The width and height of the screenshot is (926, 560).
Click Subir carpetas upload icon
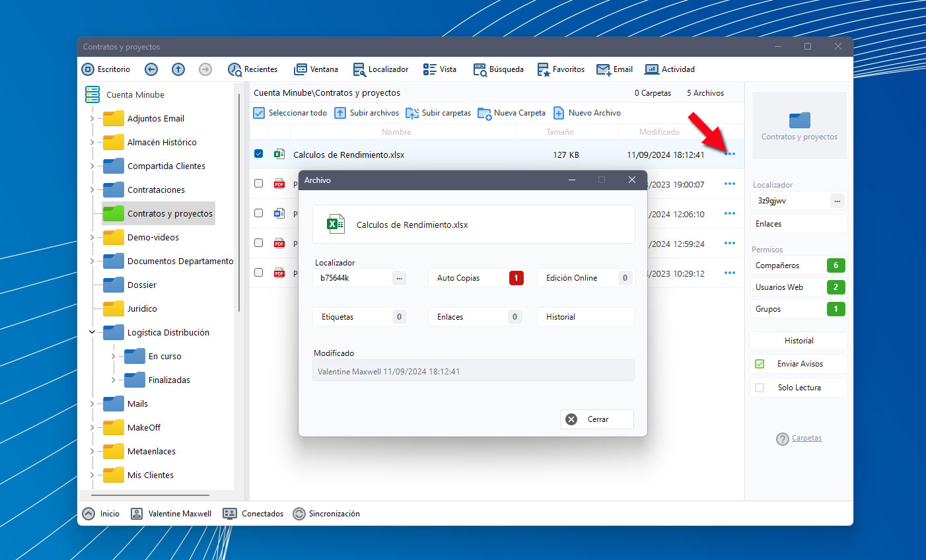(x=412, y=113)
